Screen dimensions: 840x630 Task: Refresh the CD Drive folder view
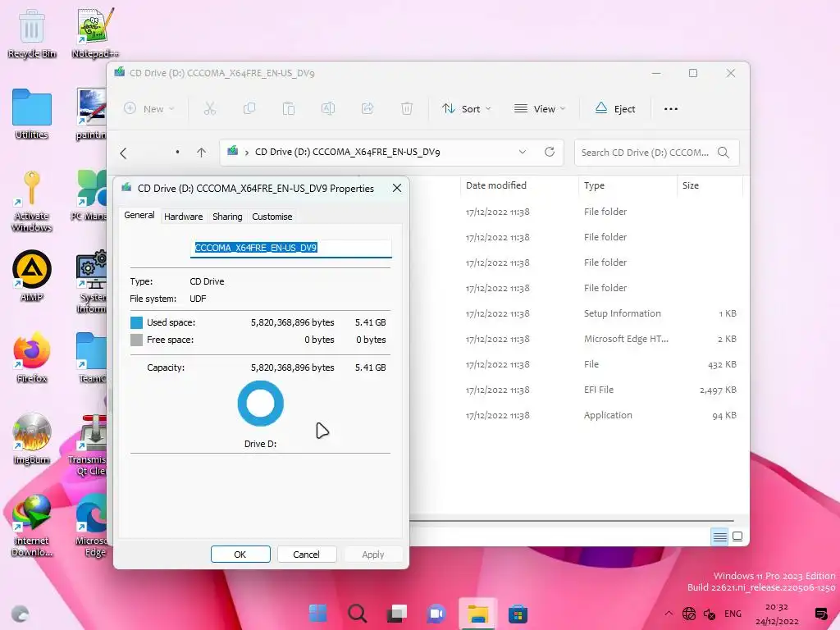coord(550,152)
